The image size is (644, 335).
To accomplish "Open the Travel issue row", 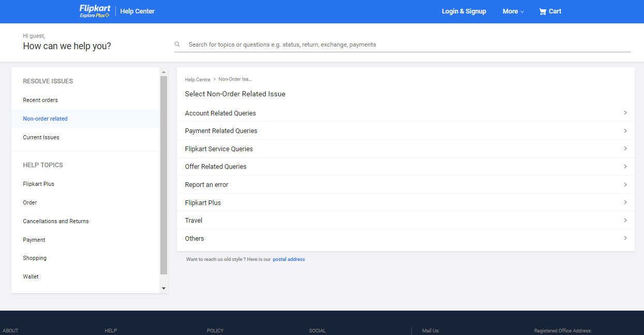I will coord(406,220).
